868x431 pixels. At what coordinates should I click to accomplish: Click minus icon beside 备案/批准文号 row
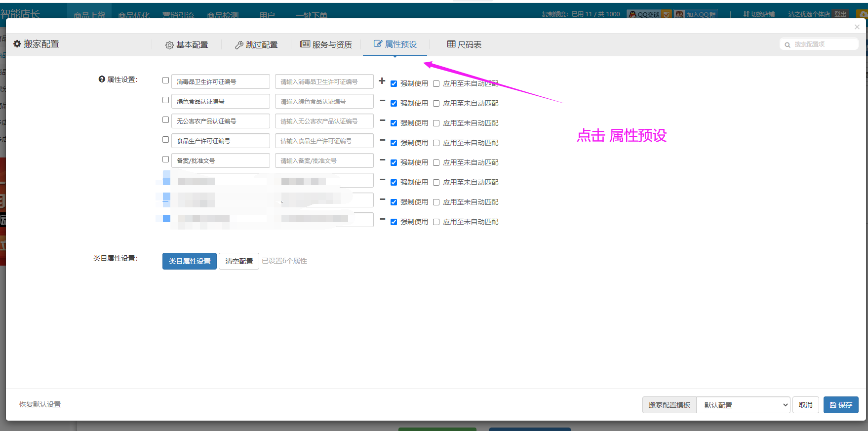tap(382, 159)
